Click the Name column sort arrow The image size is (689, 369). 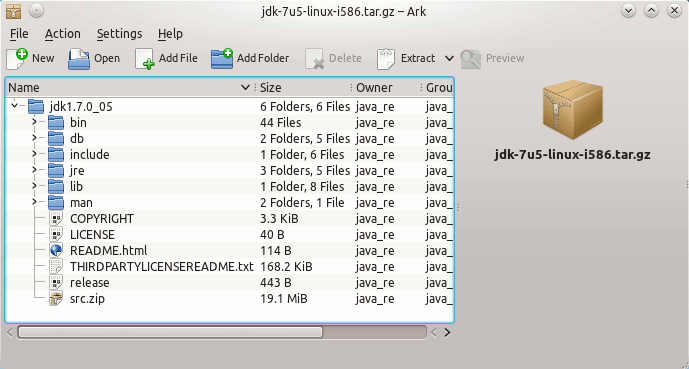246,88
